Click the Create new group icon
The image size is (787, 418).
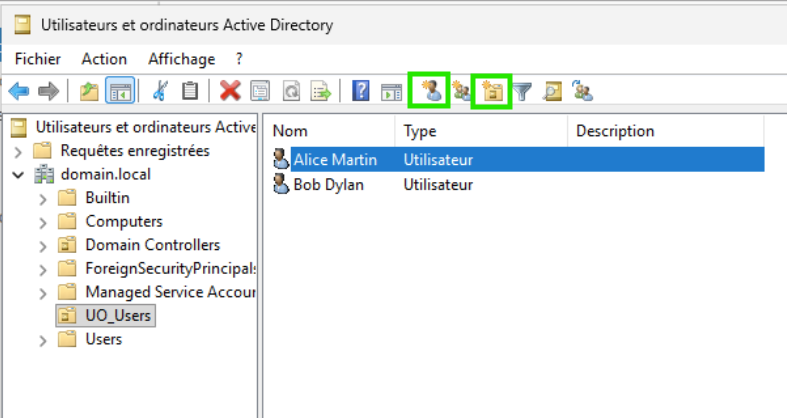[461, 92]
